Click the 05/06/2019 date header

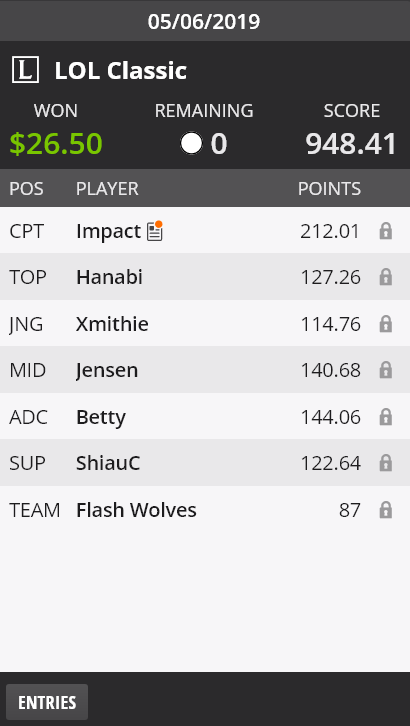tap(204, 21)
